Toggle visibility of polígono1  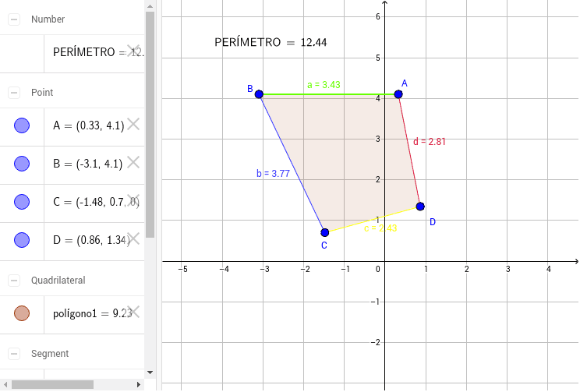[22, 313]
